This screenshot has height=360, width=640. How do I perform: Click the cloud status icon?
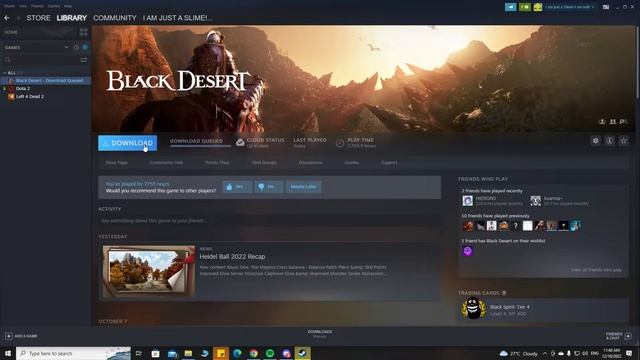240,142
